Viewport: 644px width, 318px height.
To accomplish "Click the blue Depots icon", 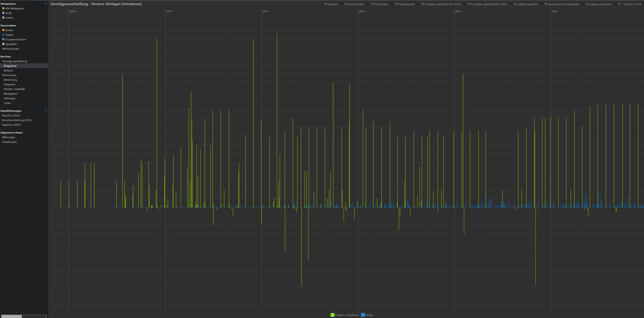I will [3, 35].
